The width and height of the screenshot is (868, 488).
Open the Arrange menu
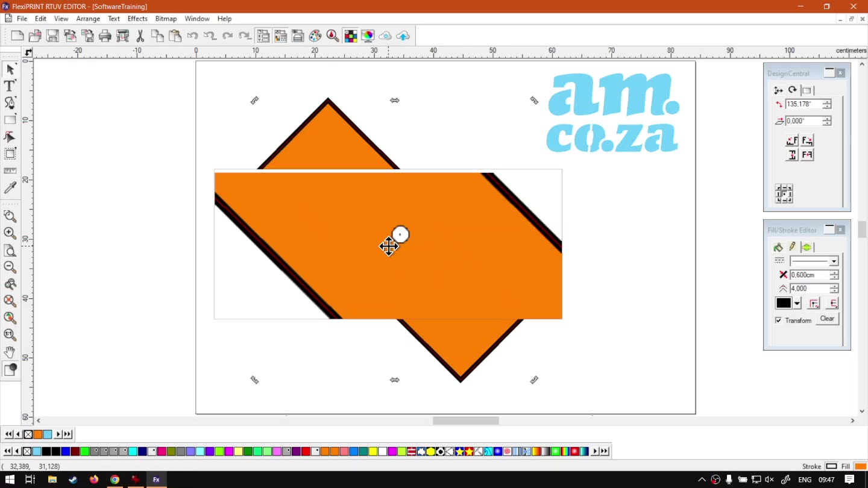[x=88, y=19]
